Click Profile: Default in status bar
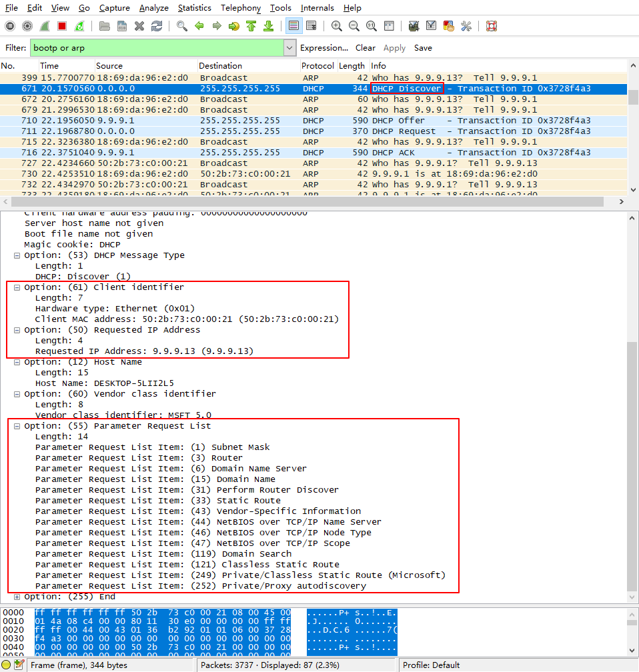 (431, 665)
